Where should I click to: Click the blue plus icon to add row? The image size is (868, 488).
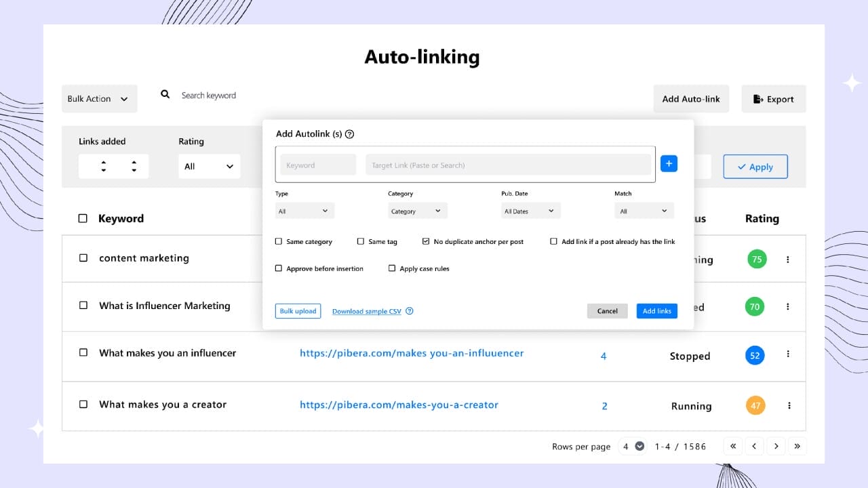tap(669, 163)
